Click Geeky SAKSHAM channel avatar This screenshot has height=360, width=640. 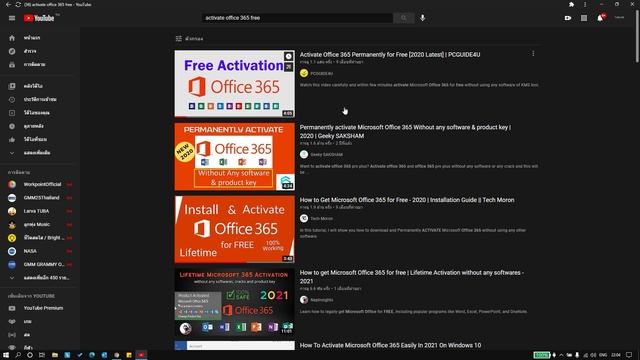(304, 154)
